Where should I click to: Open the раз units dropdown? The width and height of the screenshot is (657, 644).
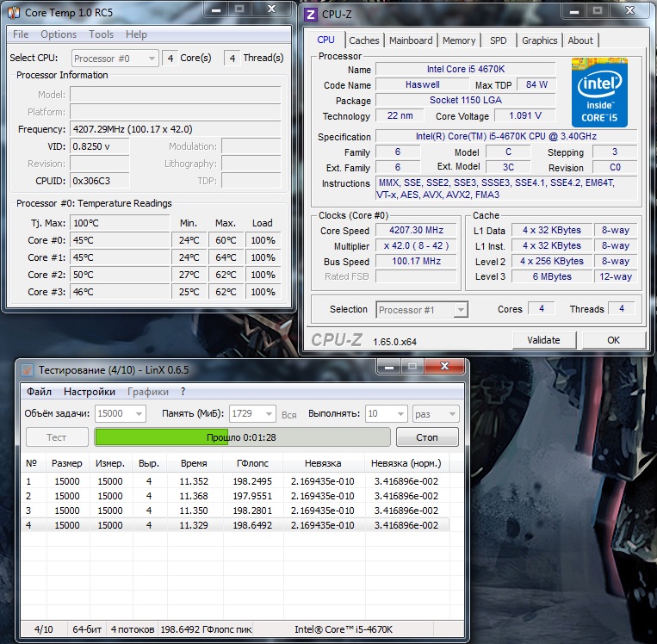coord(451,414)
